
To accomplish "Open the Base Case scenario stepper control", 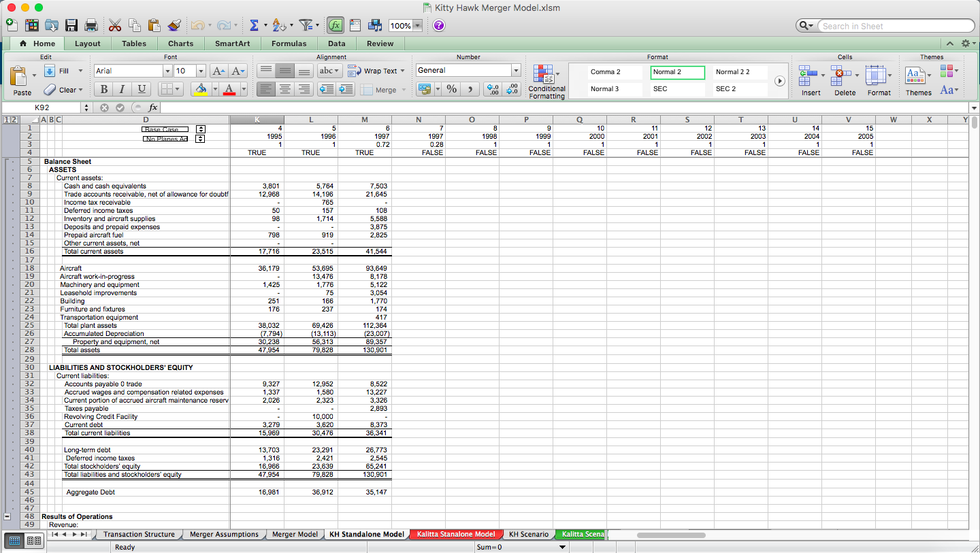I will (200, 129).
